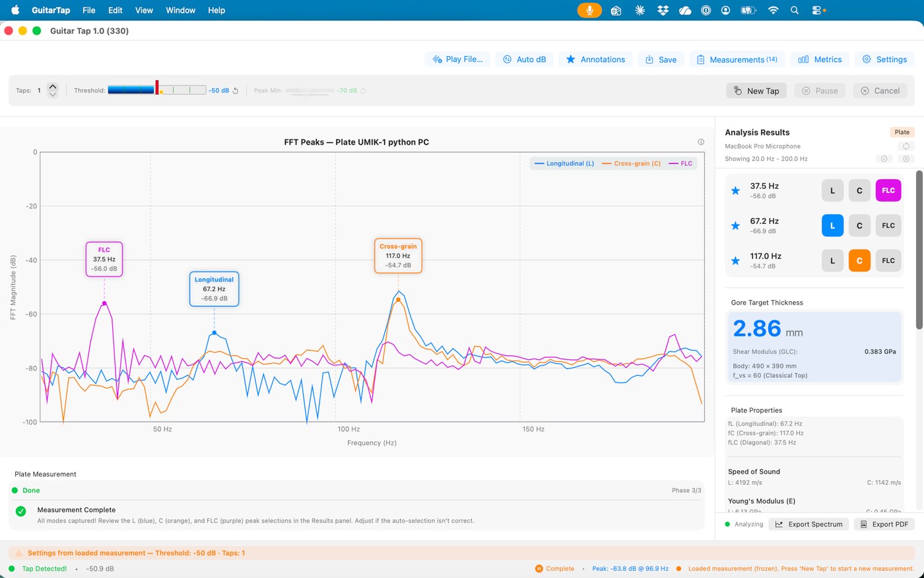This screenshot has height=578, width=924.
Task: Decrease Taps count with stepper down arrow
Action: [x=53, y=94]
